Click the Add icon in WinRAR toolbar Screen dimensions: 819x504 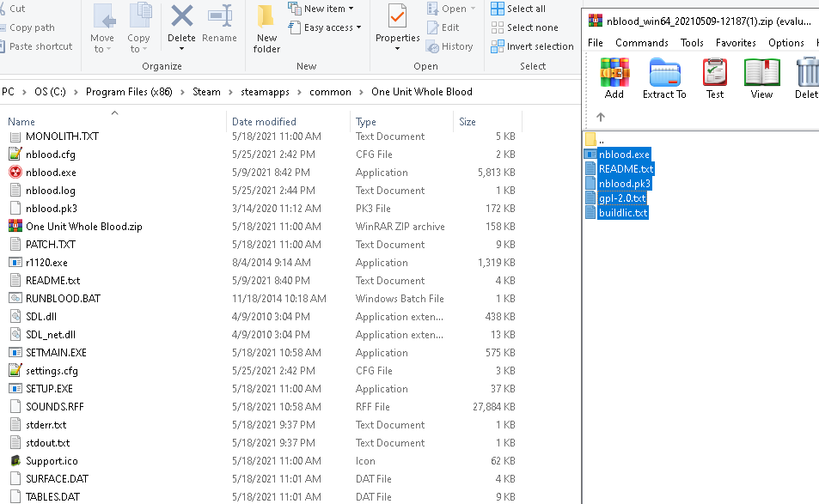614,72
